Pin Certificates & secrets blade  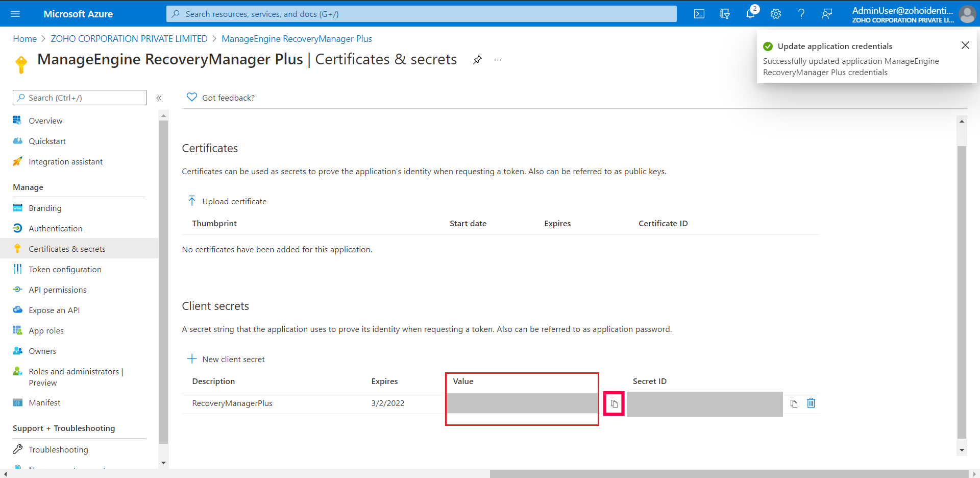coord(477,60)
